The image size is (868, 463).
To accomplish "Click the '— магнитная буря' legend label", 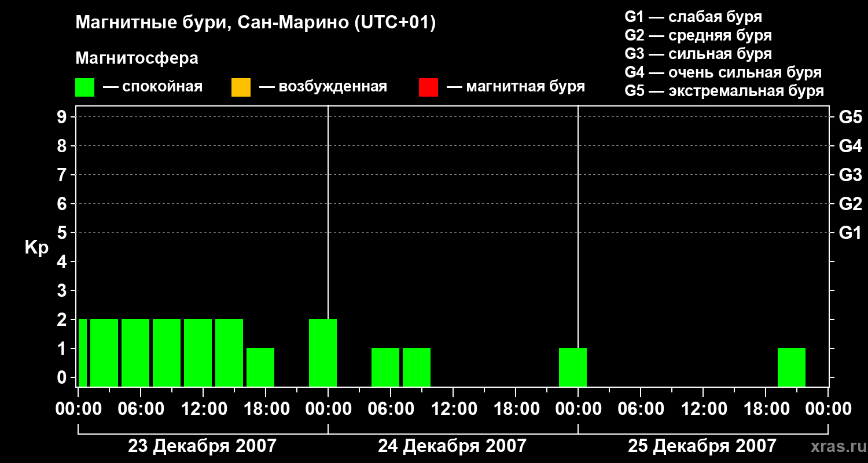I will point(516,87).
